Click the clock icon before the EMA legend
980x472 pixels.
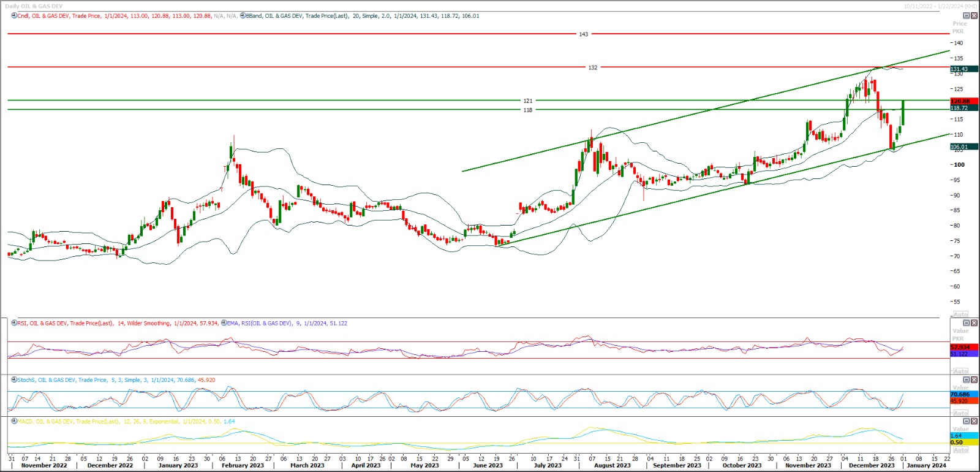[223, 323]
